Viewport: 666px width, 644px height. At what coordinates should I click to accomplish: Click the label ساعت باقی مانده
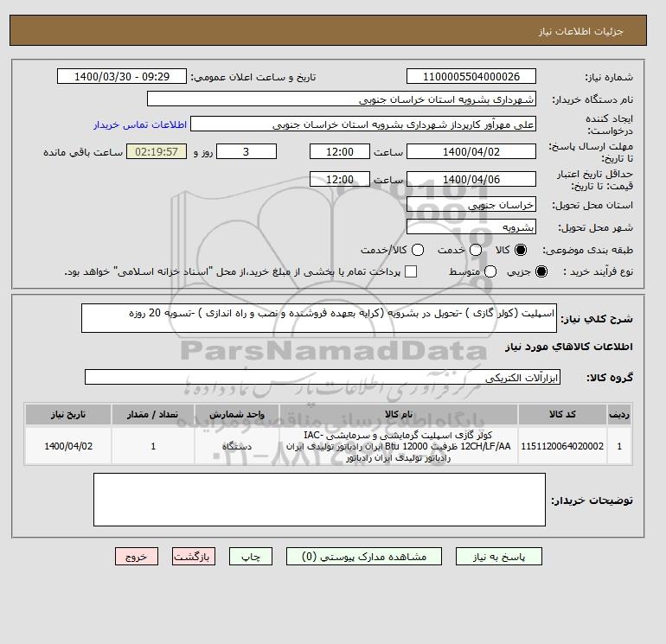coord(83,152)
